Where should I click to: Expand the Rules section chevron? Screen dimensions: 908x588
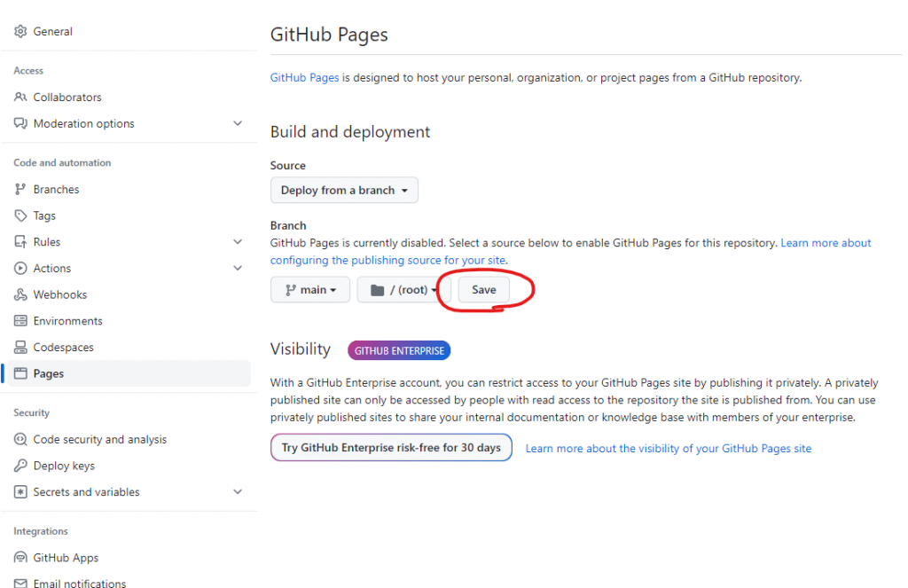click(238, 241)
